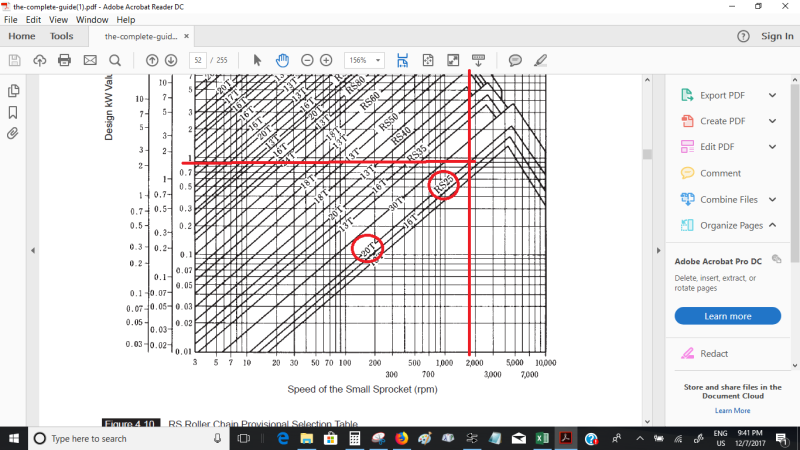Expand the Combine Files section chevron
This screenshot has width=800, height=450.
pyautogui.click(x=772, y=199)
